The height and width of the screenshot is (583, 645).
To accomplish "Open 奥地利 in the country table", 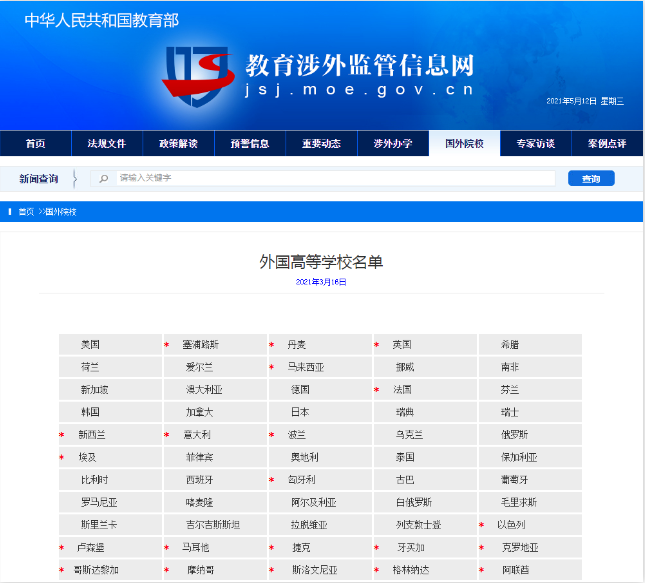I will [x=305, y=457].
